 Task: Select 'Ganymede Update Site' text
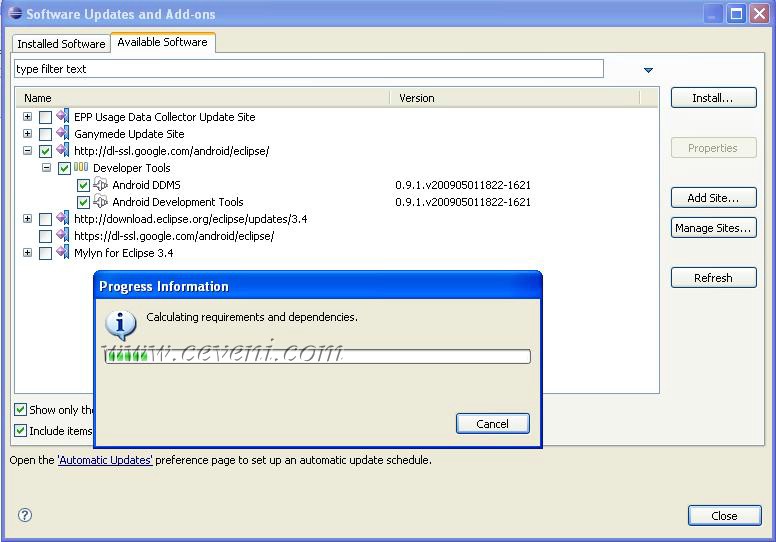click(129, 134)
